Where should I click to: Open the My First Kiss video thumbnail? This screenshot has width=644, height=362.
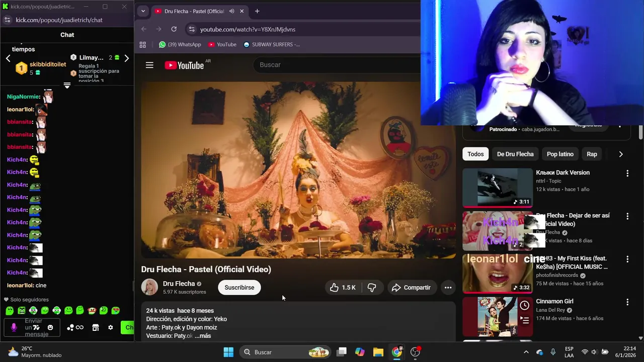coord(497,273)
